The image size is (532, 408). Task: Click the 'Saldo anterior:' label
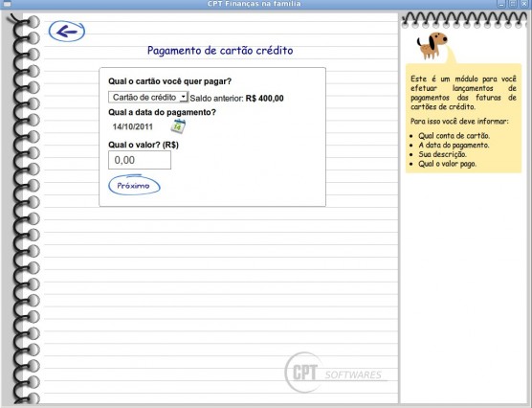click(216, 99)
